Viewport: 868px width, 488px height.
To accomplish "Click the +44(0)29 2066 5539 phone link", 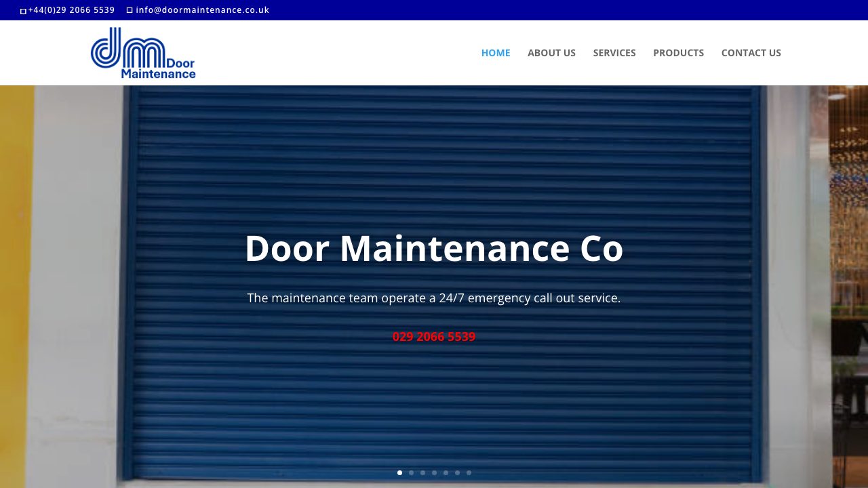I will click(x=71, y=10).
